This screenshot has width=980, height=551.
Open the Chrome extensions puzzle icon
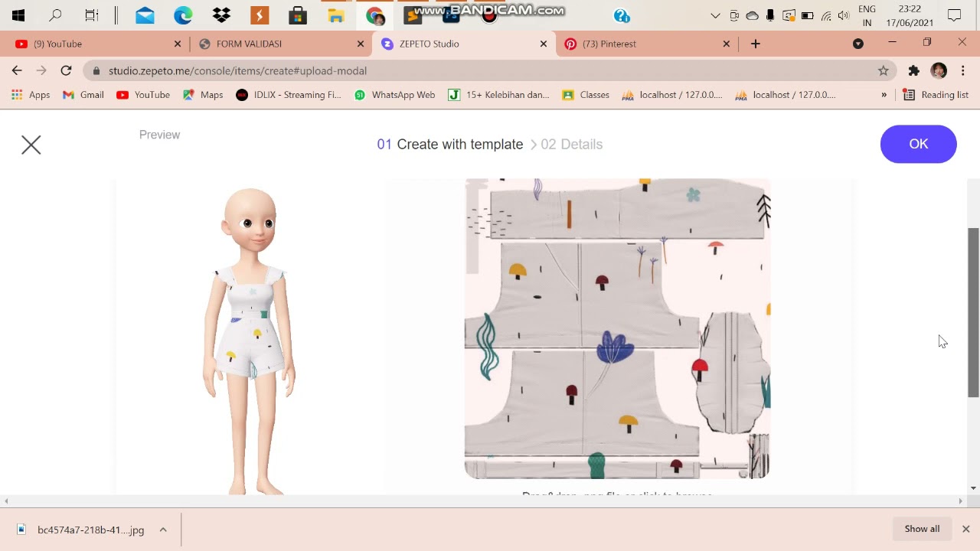[913, 70]
